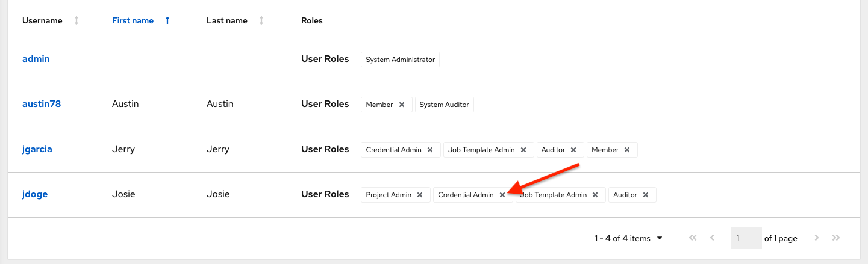
Task: Remove Member role from jgarcia
Action: pos(627,150)
